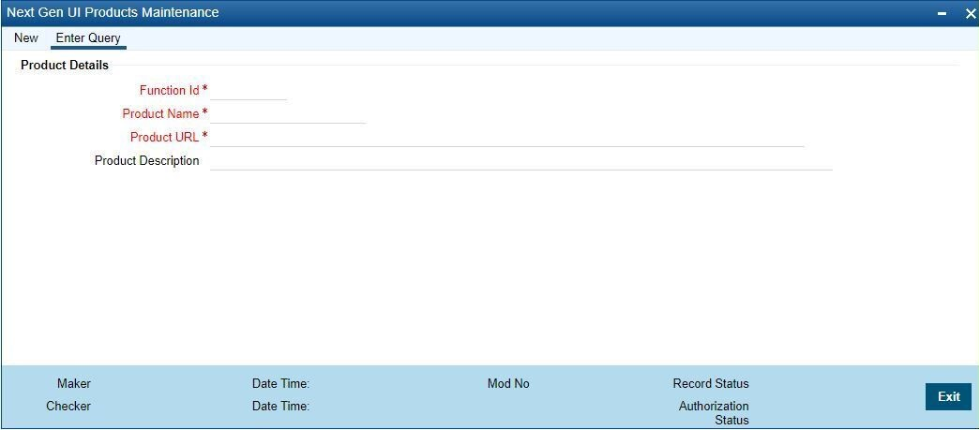The height and width of the screenshot is (430, 980).
Task: Click the Maker label in footer
Action: click(x=74, y=384)
